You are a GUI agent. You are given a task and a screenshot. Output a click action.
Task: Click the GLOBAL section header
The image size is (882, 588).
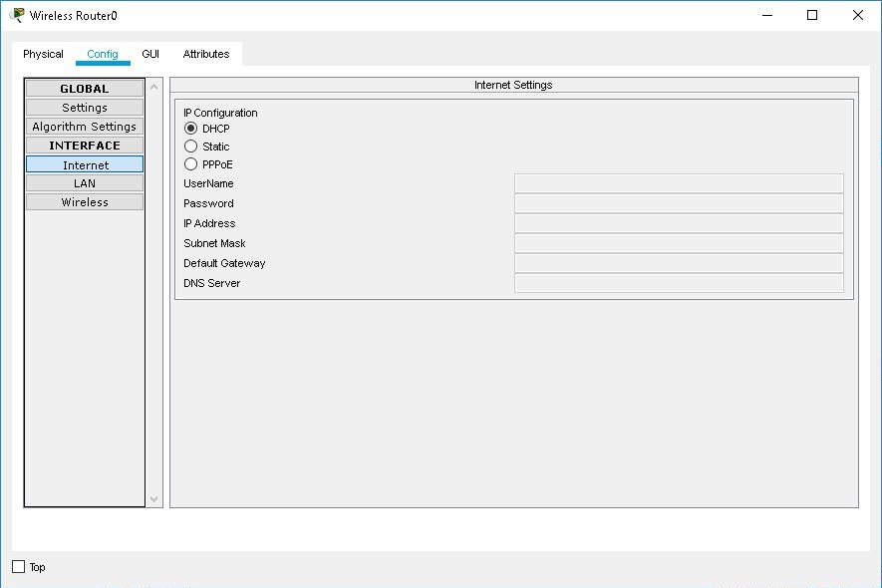(84, 88)
